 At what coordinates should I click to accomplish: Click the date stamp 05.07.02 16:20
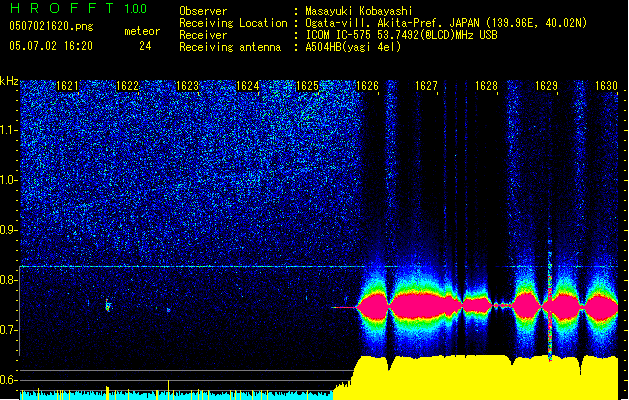coord(51,45)
